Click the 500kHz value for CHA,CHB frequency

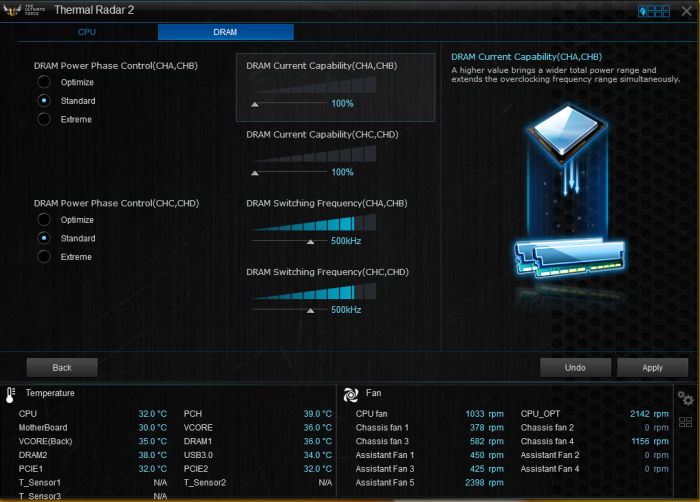coord(346,241)
